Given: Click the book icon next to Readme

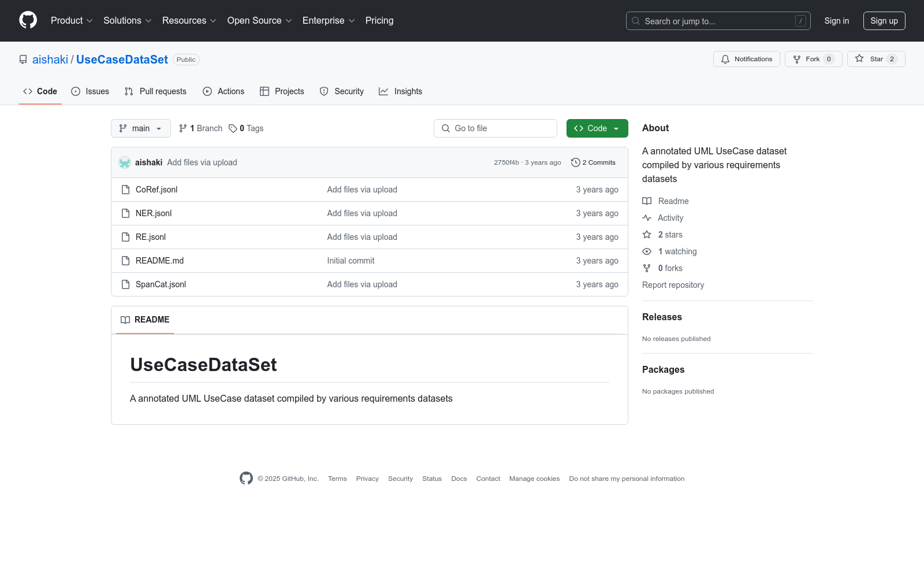Looking at the screenshot, I should (x=647, y=201).
